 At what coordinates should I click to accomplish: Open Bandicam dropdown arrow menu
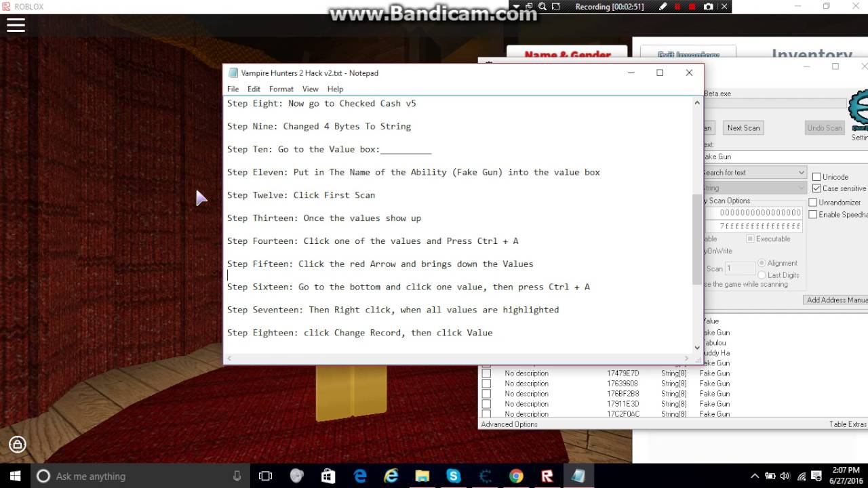[516, 7]
